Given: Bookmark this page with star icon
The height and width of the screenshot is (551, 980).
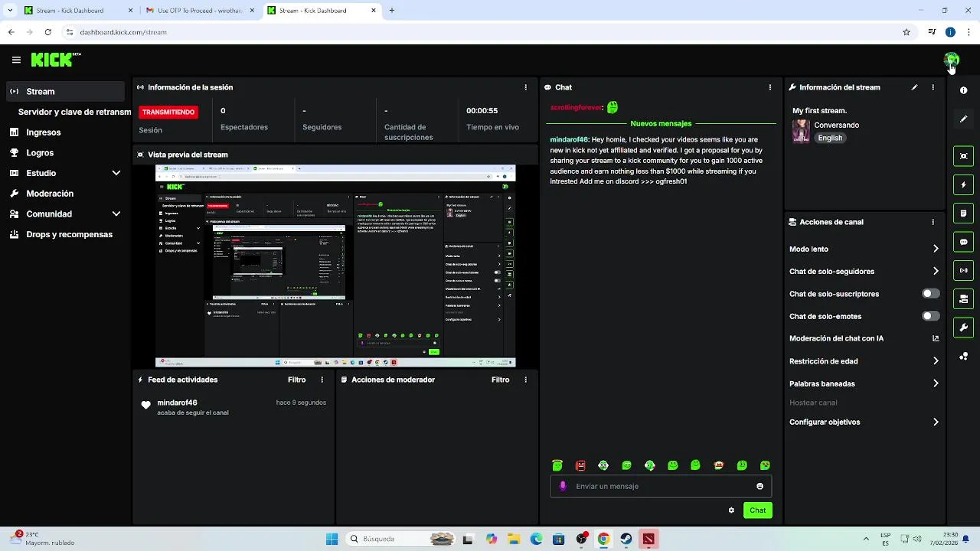Looking at the screenshot, I should click(906, 32).
